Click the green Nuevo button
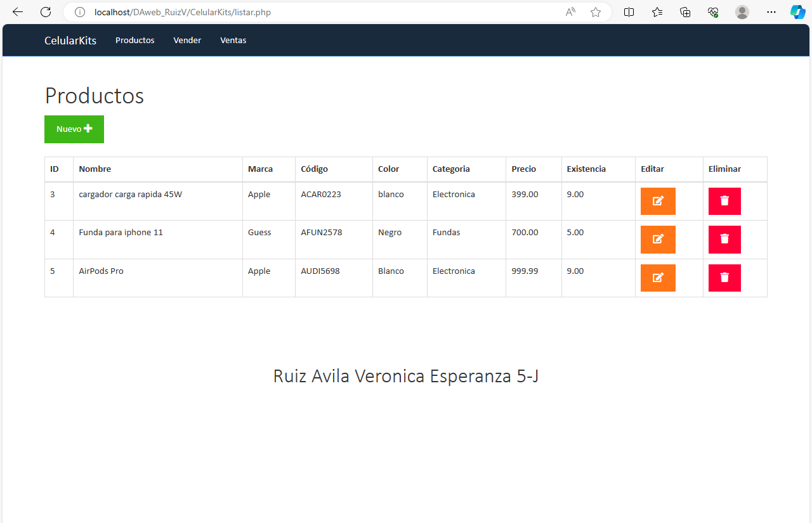 pyautogui.click(x=74, y=129)
